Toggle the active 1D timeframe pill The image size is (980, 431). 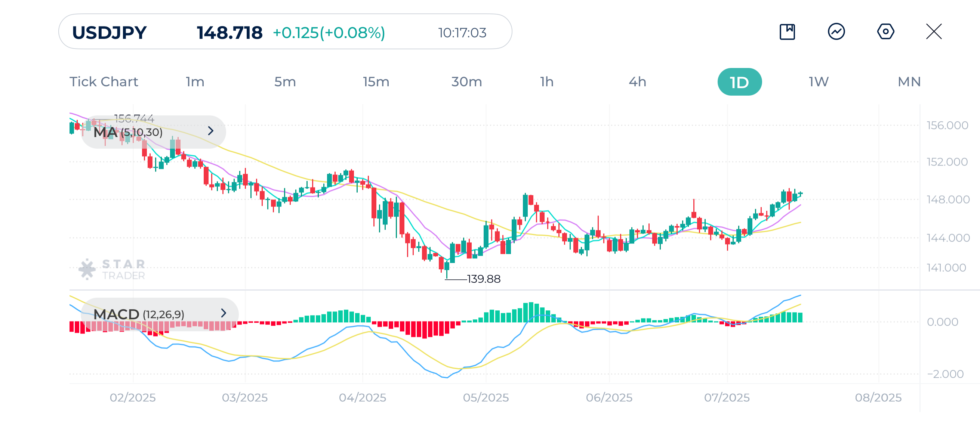[x=739, y=81]
